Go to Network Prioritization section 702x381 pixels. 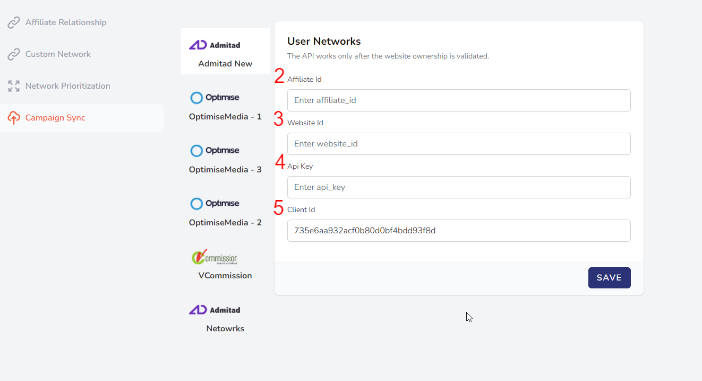click(x=68, y=86)
